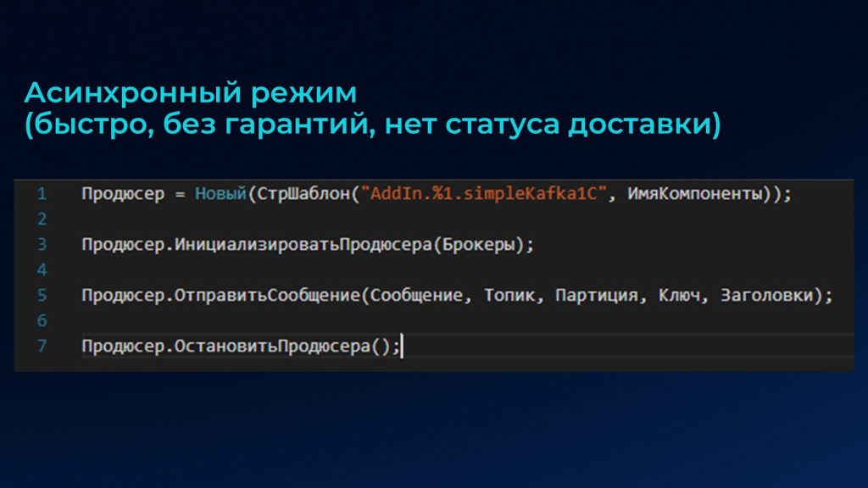Click the keyword 'Новый' on line 1
Screen dimensions: 868x488
pos(220,194)
